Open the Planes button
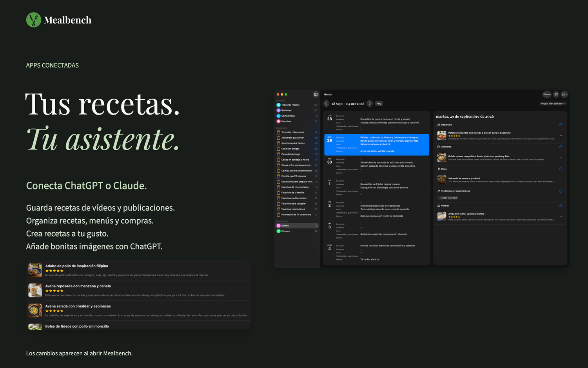This screenshot has height=368, width=588. pos(547,95)
